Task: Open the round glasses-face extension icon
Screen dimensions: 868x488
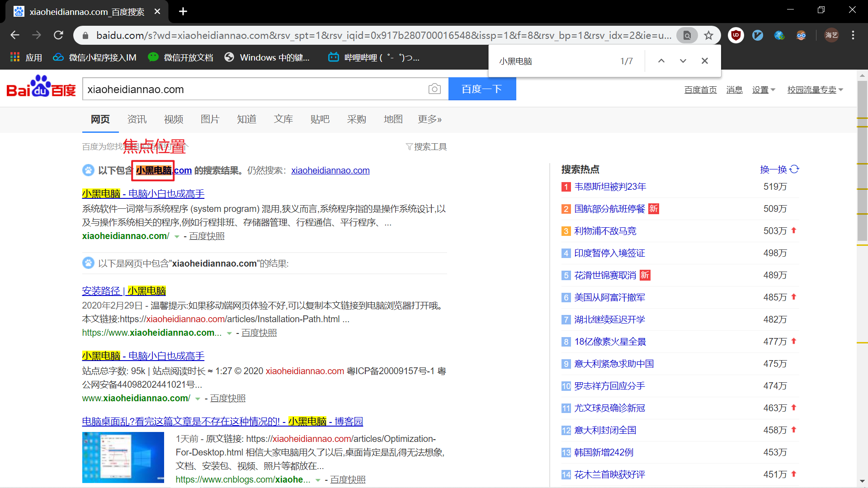Action: coord(801,35)
